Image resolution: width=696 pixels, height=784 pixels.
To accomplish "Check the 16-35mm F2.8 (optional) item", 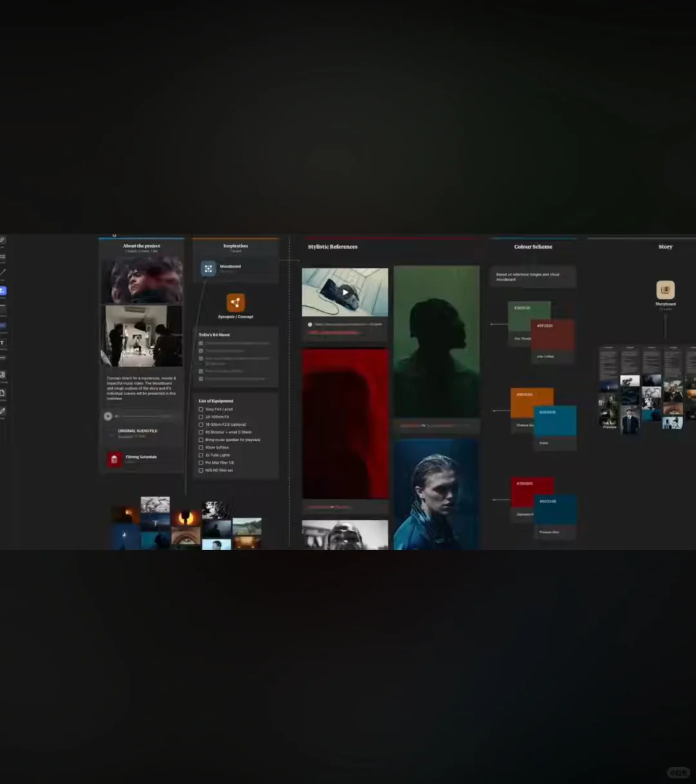I will point(201,425).
